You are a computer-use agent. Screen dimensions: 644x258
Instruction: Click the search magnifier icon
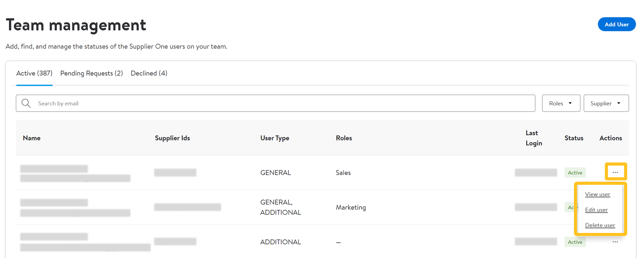pos(26,103)
